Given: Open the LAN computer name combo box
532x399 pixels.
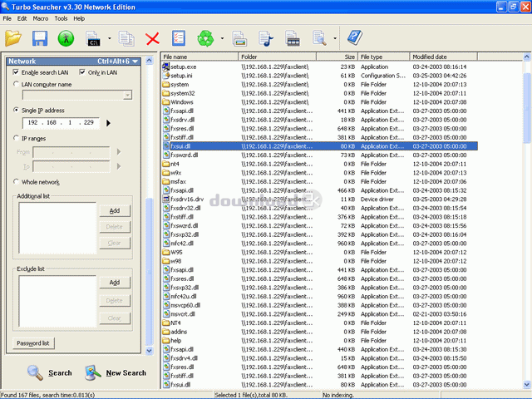Looking at the screenshot, I should tap(77, 96).
